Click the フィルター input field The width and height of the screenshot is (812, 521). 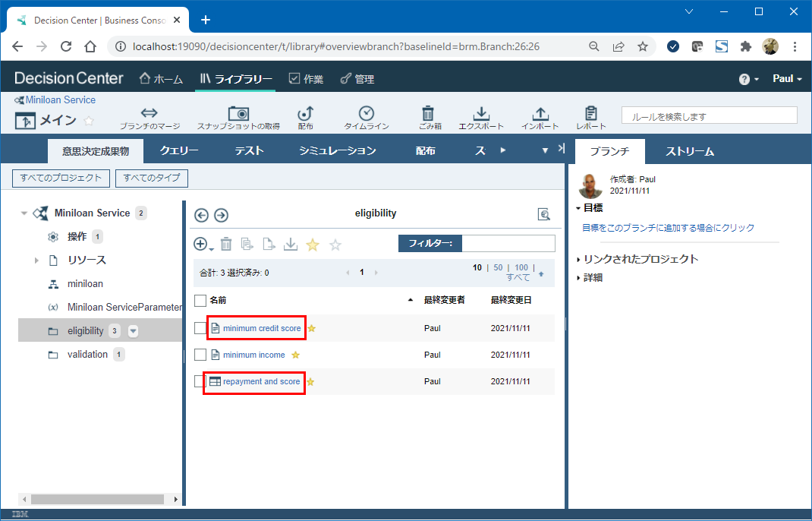tap(508, 243)
